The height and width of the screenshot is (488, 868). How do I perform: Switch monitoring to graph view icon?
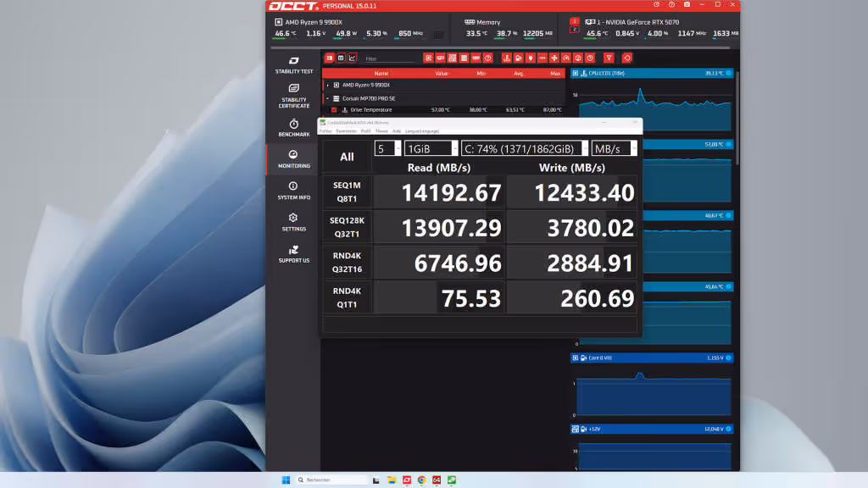[x=353, y=58]
